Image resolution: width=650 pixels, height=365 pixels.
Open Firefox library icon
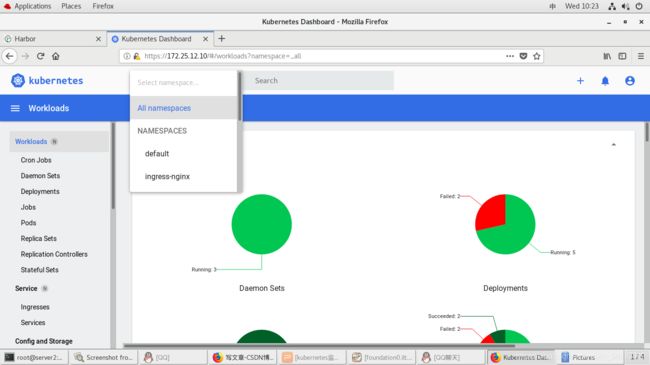(x=607, y=56)
